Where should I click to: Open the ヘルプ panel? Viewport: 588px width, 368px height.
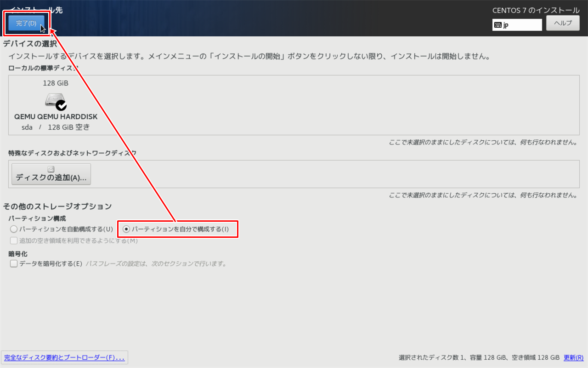(563, 23)
